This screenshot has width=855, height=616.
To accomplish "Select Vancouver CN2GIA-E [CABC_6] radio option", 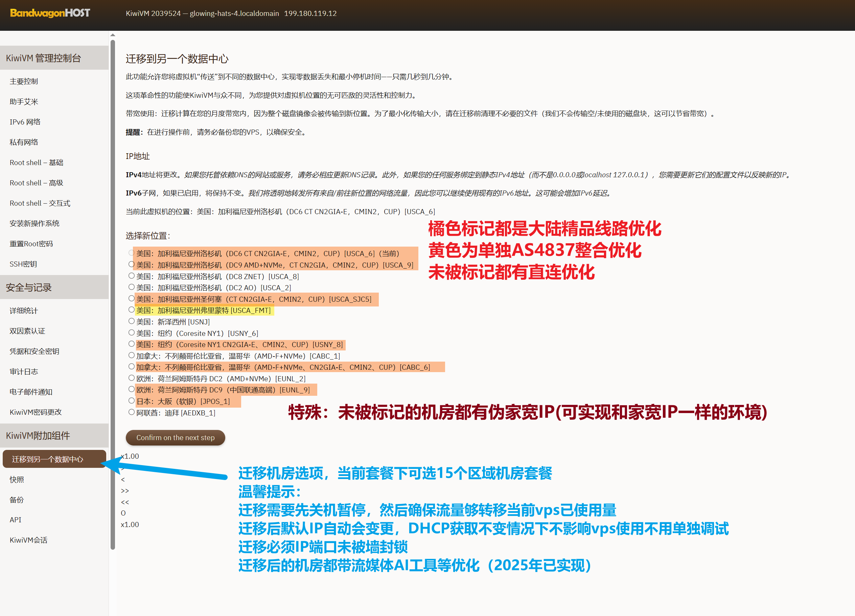I will pyautogui.click(x=132, y=366).
